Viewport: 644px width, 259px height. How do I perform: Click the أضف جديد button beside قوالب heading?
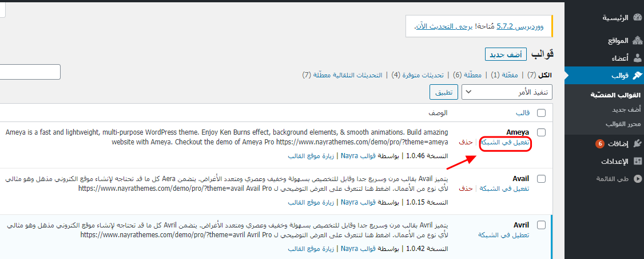[x=506, y=54]
